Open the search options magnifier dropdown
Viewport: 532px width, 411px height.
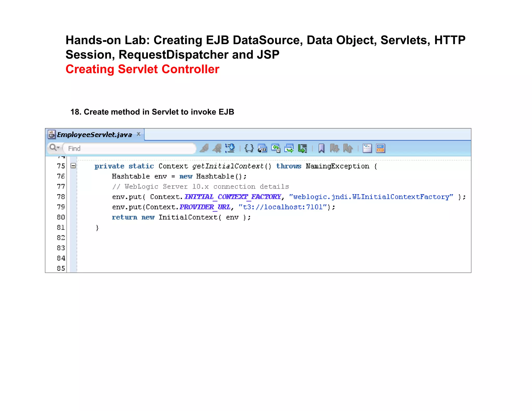pyautogui.click(x=55, y=148)
